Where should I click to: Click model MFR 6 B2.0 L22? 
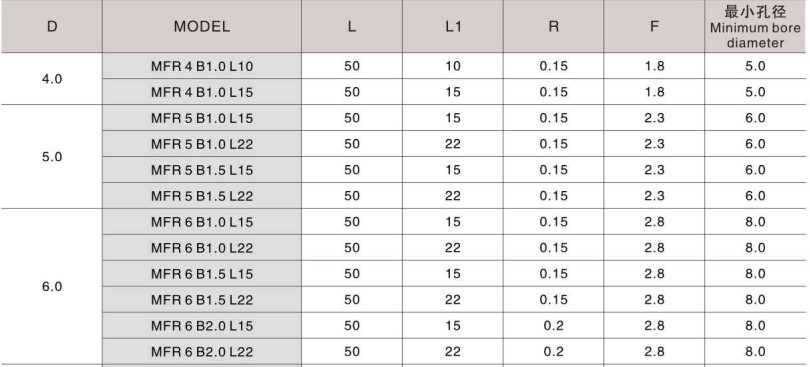(202, 351)
